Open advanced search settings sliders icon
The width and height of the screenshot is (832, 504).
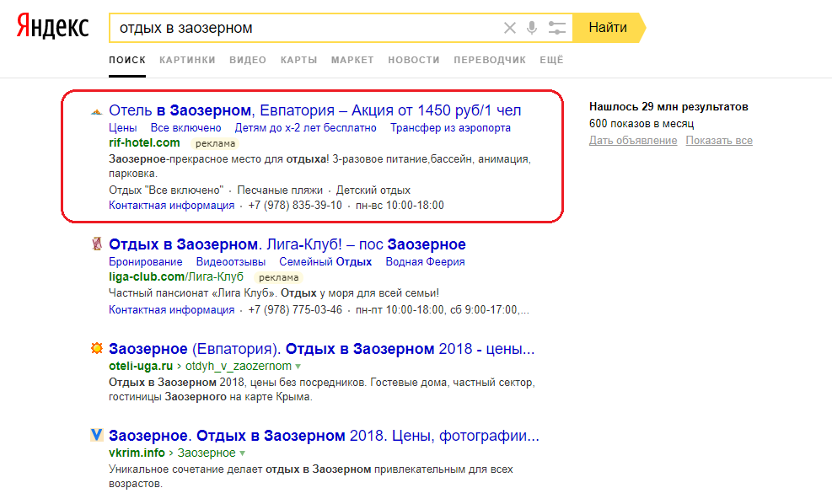[x=556, y=28]
